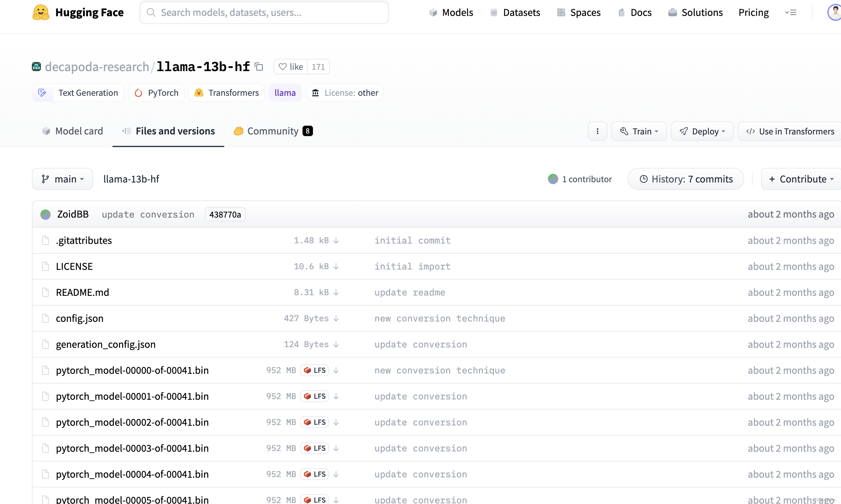
Task: Open user profile avatar
Action: coord(835,13)
